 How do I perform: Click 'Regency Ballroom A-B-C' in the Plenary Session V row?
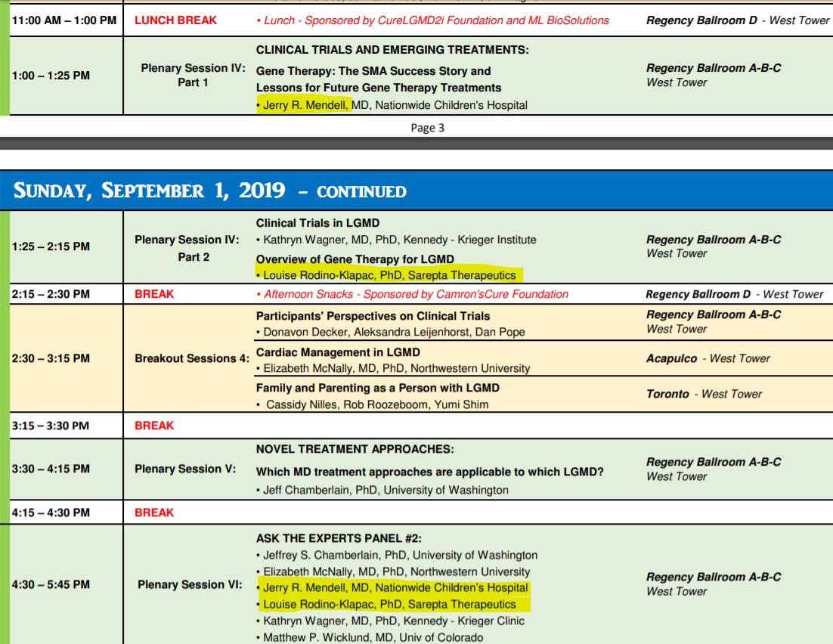point(714,463)
